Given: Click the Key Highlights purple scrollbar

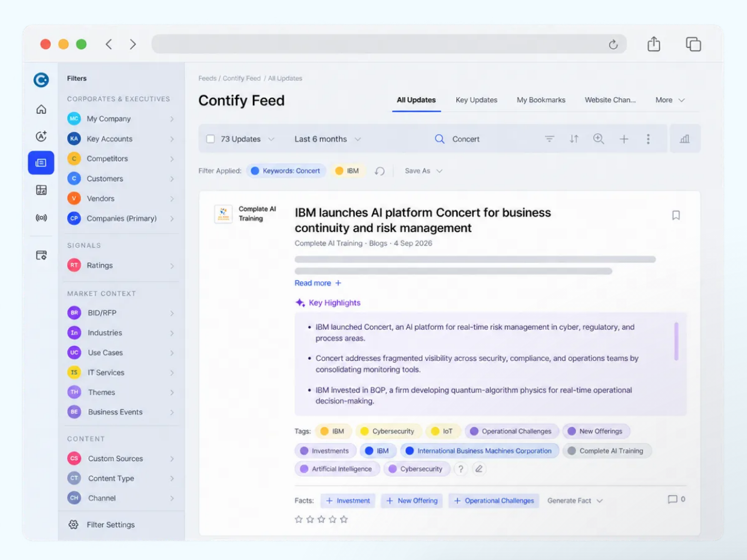Looking at the screenshot, I should pyautogui.click(x=676, y=342).
